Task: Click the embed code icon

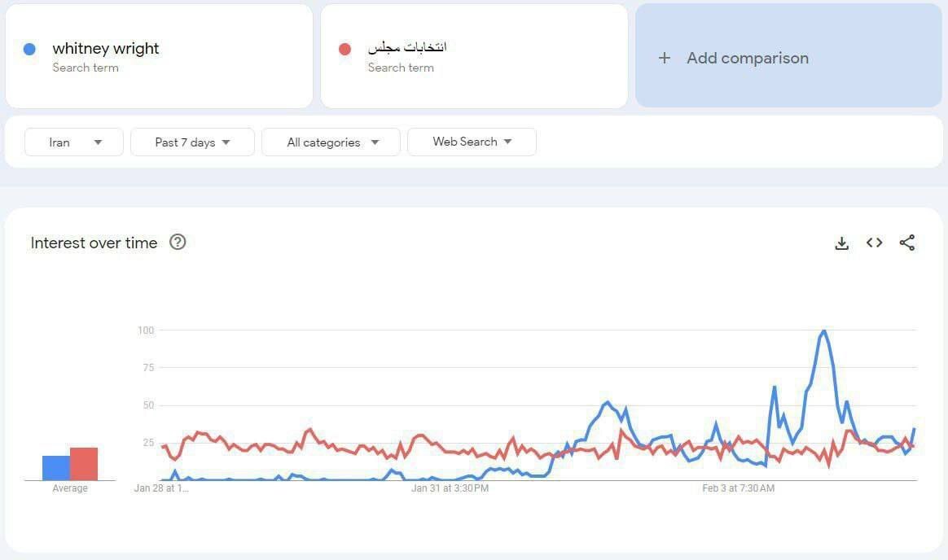Action: tap(874, 243)
